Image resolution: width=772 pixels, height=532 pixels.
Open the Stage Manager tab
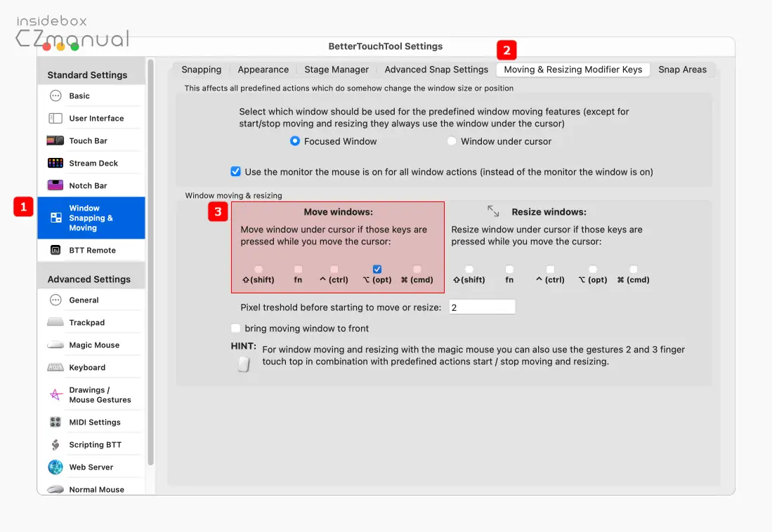click(336, 69)
